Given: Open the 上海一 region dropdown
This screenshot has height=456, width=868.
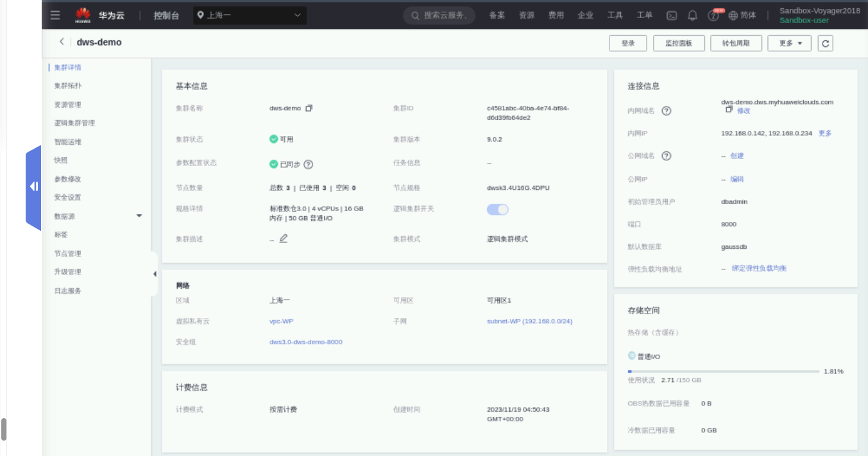Looking at the screenshot, I should coord(250,15).
